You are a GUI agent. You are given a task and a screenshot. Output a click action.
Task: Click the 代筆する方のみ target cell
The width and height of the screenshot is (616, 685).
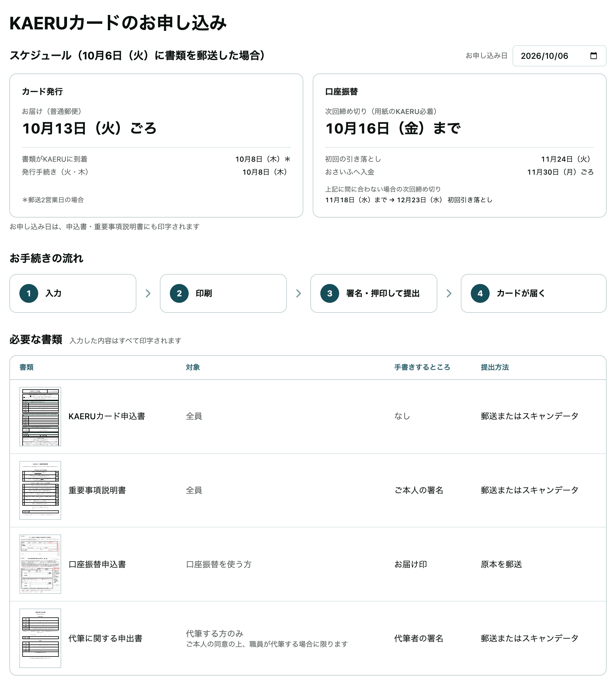215,633
